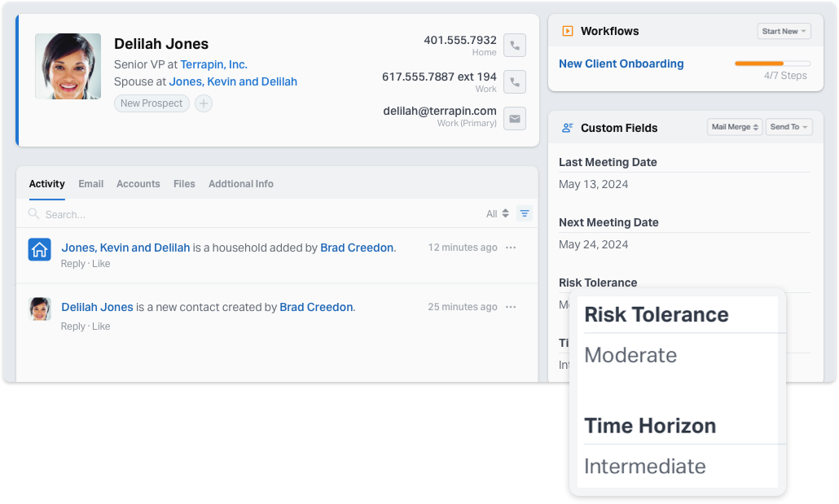This screenshot has width=839, height=504.
Task: Click the 4/7 Steps label
Action: [785, 76]
